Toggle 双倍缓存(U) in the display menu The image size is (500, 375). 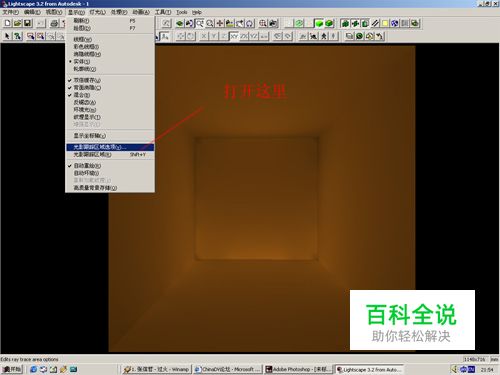tap(110, 80)
